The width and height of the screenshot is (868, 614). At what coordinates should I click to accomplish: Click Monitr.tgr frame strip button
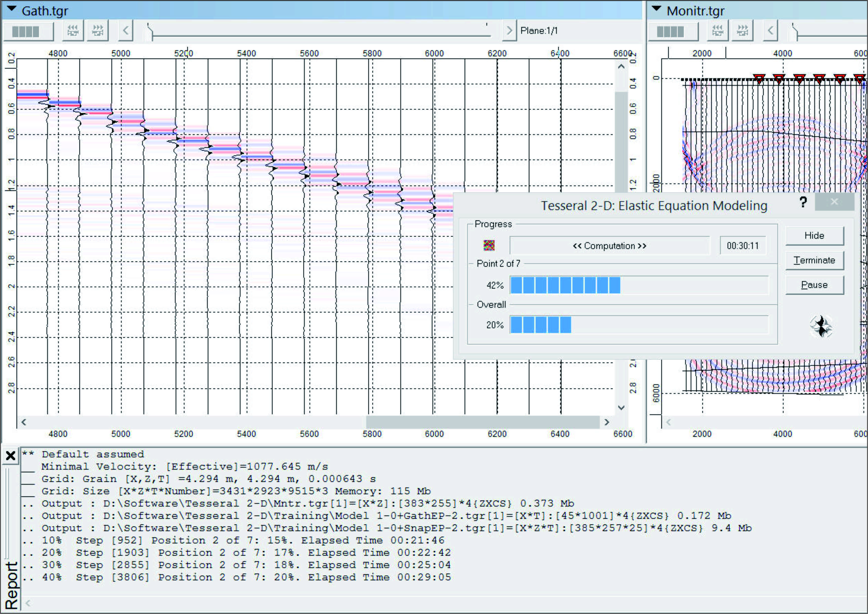(x=673, y=31)
